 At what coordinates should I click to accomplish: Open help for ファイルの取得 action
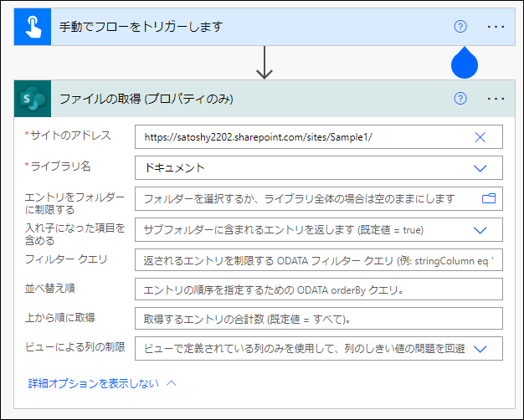[x=460, y=99]
